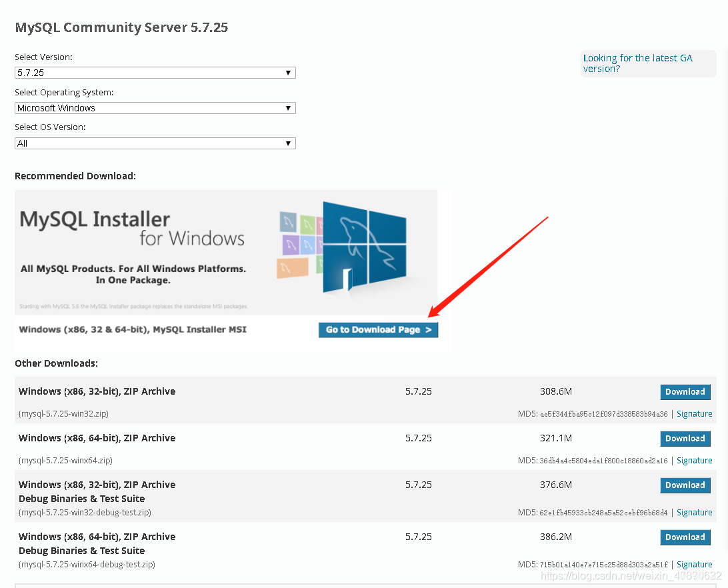Click the MD5 hash starting with 36db4a4c

[x=603, y=461]
